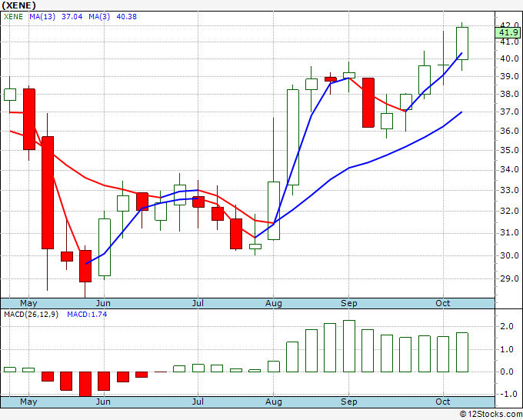The image size is (523, 420).
Task: Click the 33.0 price axis label
Action: pyautogui.click(x=510, y=191)
